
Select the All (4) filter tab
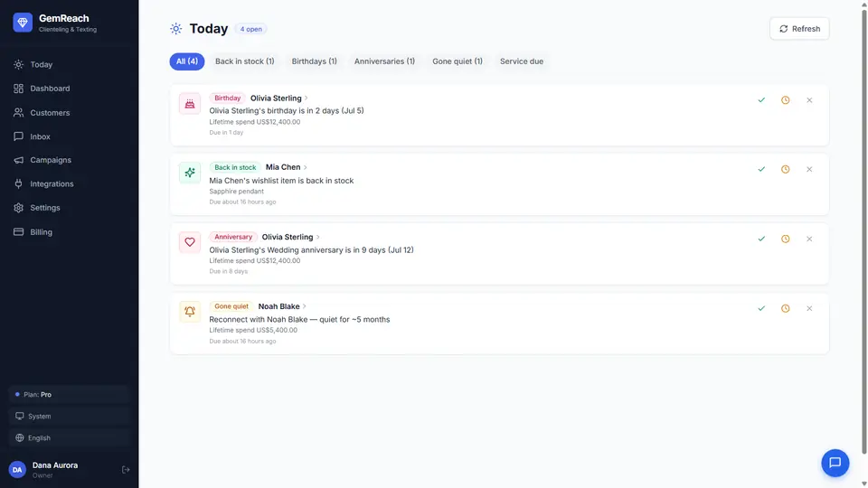[187, 61]
